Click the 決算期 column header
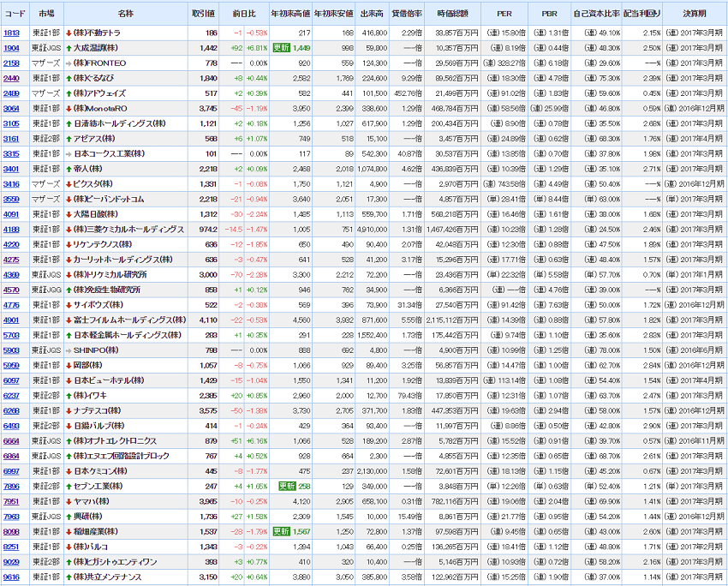This screenshot has width=728, height=586. tap(695, 14)
